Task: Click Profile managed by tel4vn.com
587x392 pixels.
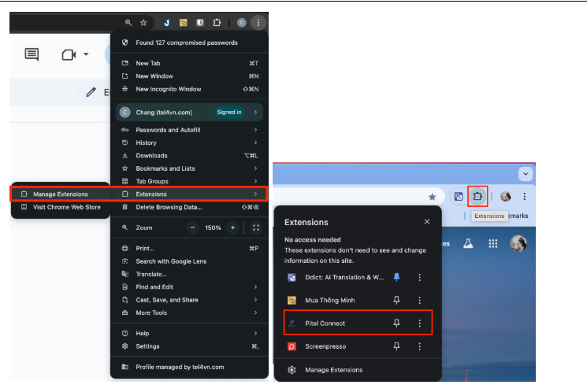Action: tap(189, 367)
